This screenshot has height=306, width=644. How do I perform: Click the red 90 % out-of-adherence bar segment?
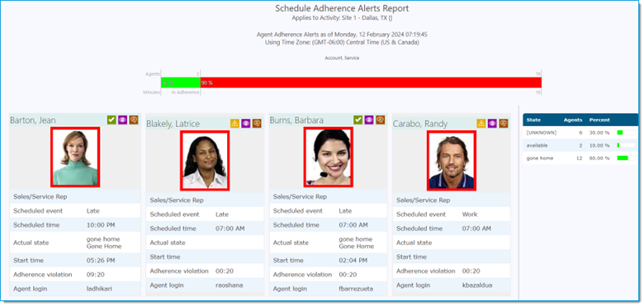[x=371, y=82]
